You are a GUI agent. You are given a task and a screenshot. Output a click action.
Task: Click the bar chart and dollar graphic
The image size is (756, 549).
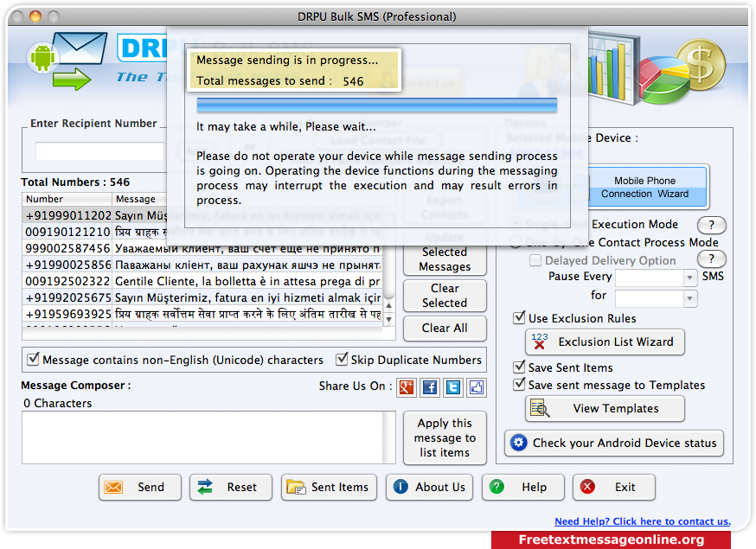tap(657, 68)
